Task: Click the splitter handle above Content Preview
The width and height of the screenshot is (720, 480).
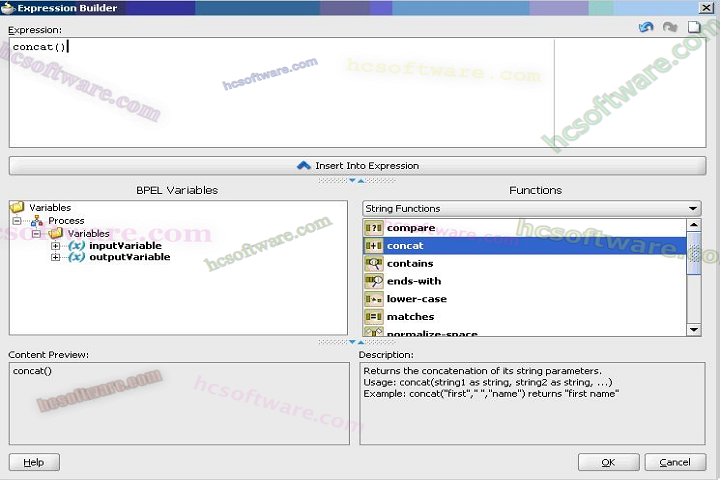Action: [x=357, y=342]
